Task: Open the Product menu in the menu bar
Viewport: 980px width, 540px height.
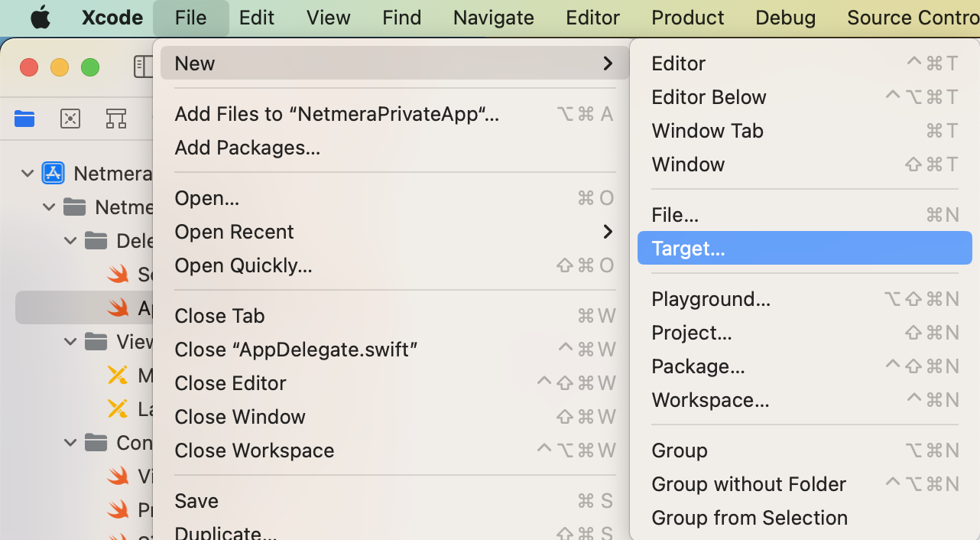Action: (687, 18)
